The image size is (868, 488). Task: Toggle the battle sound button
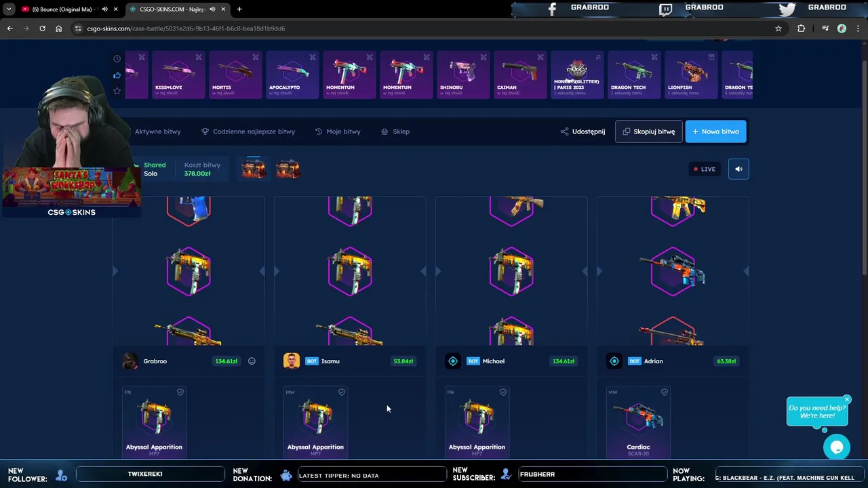[738, 169]
